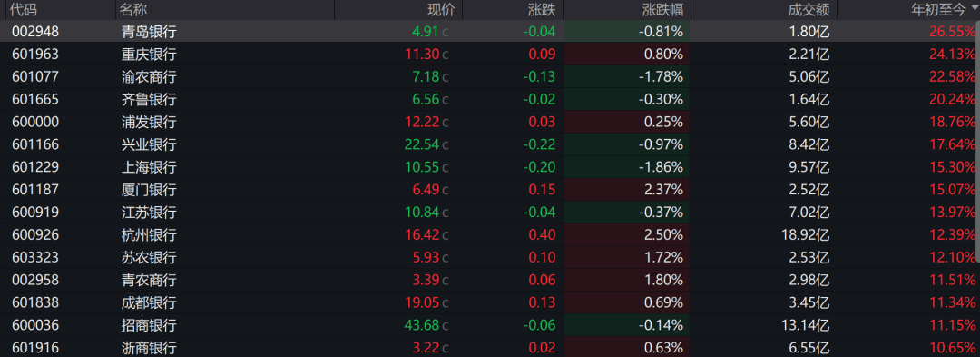Screen dimensions: 980x357
Task: Select the 江苏银行 stock name
Action: click(x=149, y=212)
